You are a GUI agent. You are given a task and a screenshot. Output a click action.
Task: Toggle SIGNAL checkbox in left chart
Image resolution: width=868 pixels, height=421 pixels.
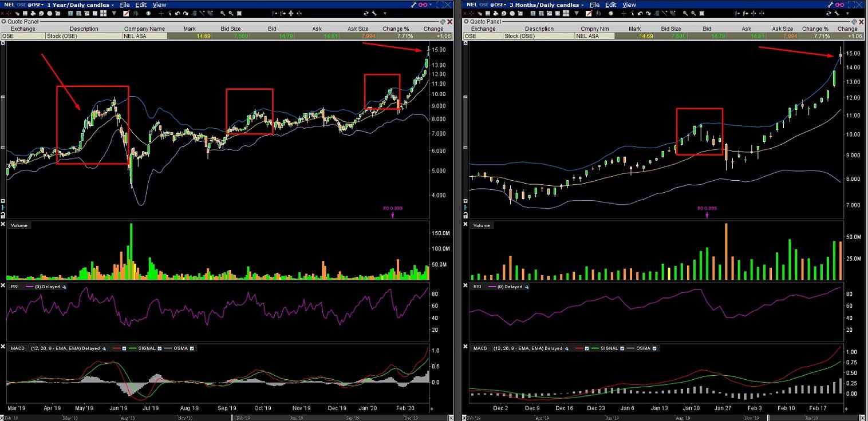[x=160, y=348]
